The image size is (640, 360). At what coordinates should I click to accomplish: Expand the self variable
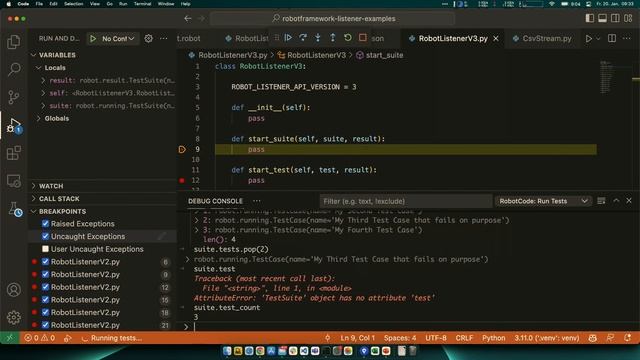pos(43,93)
